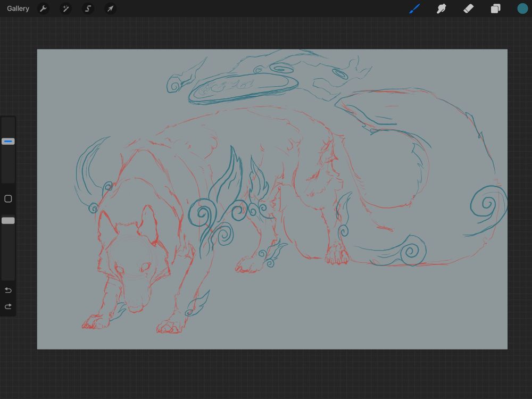Click the brush opacity slider handle

(8, 221)
